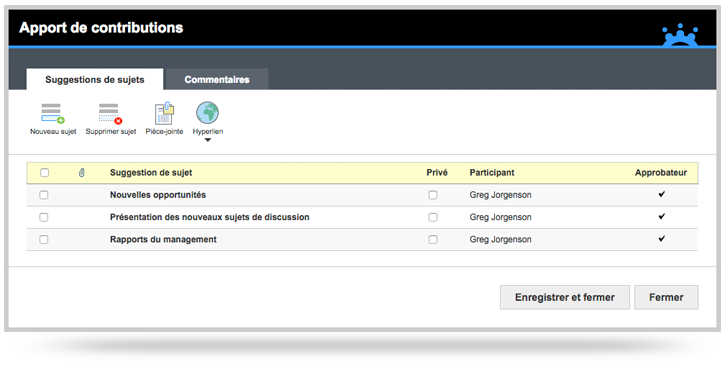The image size is (725, 367).
Task: Select Présentation des nouveaux sujets de discussion
Action: pyautogui.click(x=209, y=217)
